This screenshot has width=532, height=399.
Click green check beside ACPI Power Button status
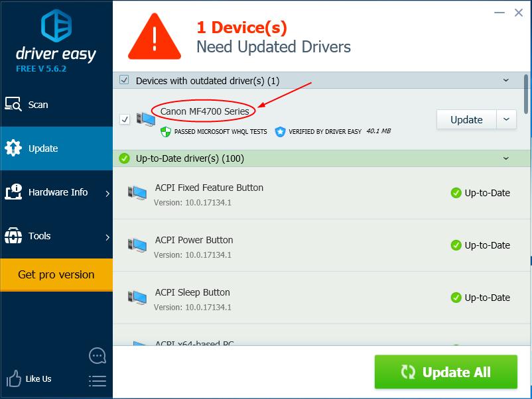[456, 245]
